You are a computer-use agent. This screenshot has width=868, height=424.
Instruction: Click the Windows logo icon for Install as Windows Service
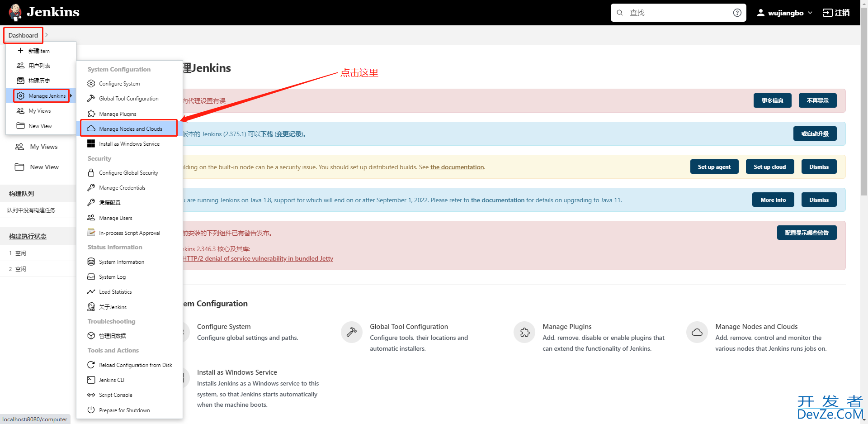(91, 143)
